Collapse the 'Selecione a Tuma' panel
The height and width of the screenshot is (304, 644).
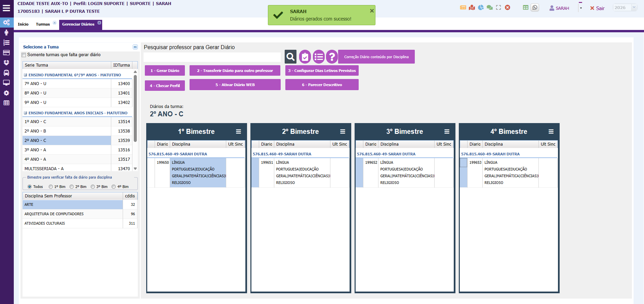click(135, 47)
